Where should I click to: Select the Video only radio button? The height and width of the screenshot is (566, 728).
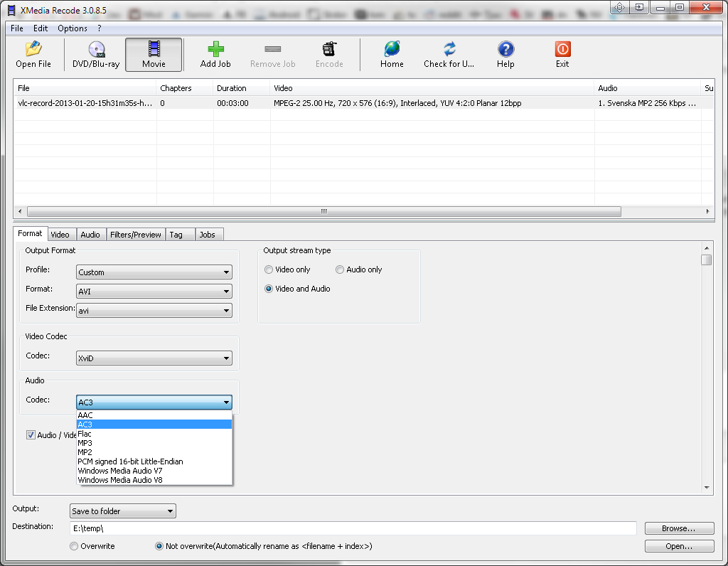268,269
